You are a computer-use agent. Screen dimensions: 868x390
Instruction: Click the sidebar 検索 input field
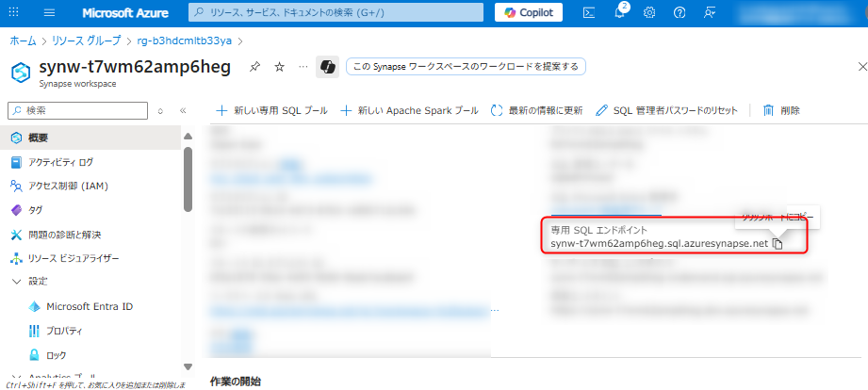[x=78, y=110]
